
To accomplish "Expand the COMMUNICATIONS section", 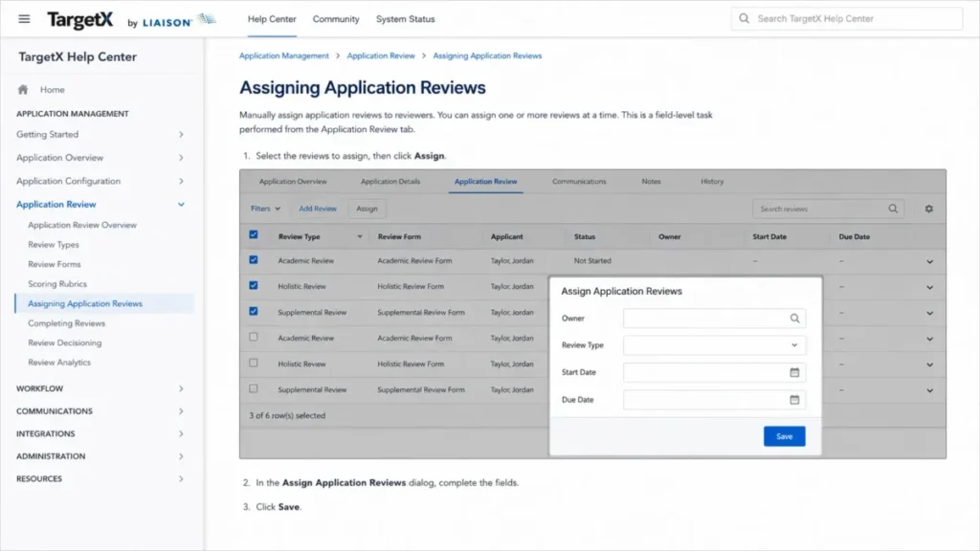I will 181,411.
